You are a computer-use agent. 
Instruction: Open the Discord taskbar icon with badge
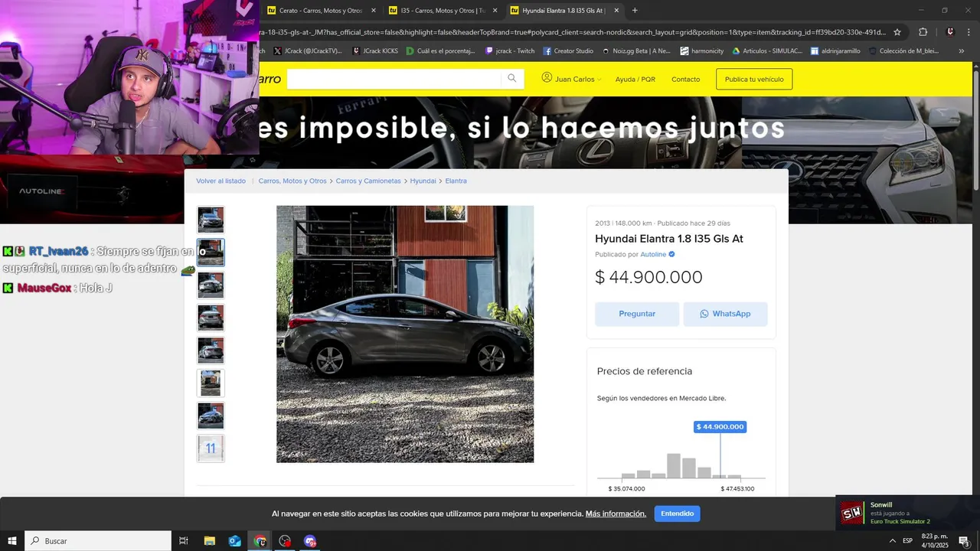point(310,541)
